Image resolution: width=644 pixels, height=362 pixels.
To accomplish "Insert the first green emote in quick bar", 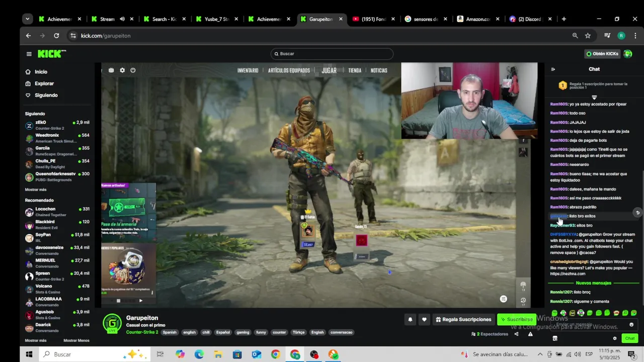I will pos(554,313).
